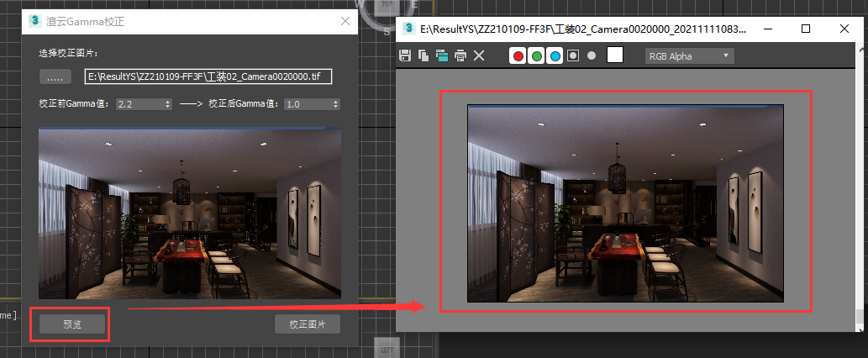The width and height of the screenshot is (868, 358).
Task: Click the 预览 (Preview) button
Action: point(72,324)
